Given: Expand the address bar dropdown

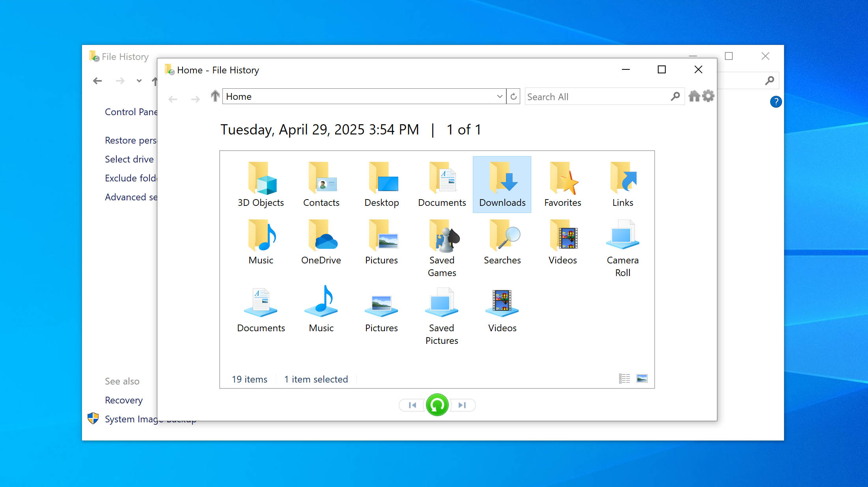Looking at the screenshot, I should click(499, 97).
